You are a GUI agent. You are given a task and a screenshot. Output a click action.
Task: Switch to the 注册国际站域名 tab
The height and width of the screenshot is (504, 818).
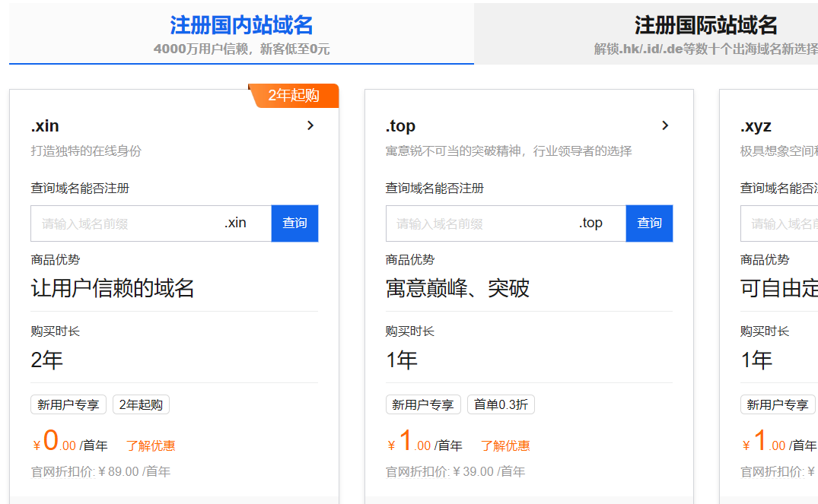[646, 34]
